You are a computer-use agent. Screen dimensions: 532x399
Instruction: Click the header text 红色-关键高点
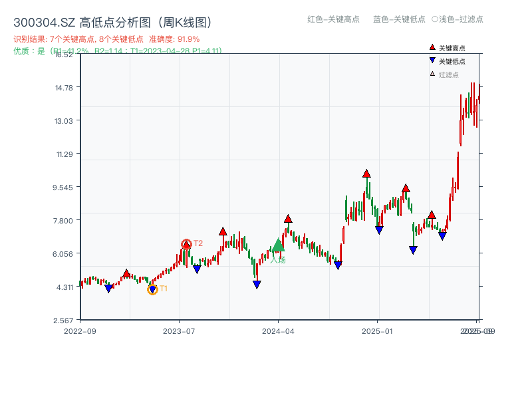(333, 19)
